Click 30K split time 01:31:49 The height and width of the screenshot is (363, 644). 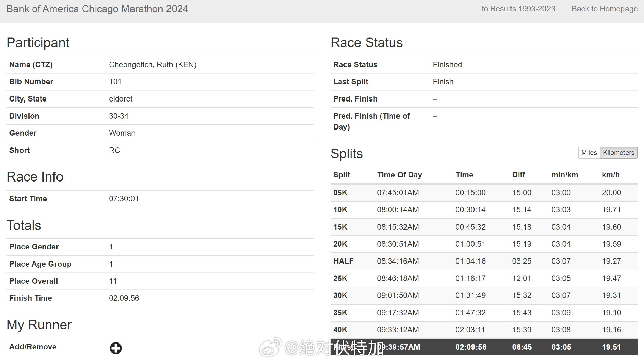[470, 295]
